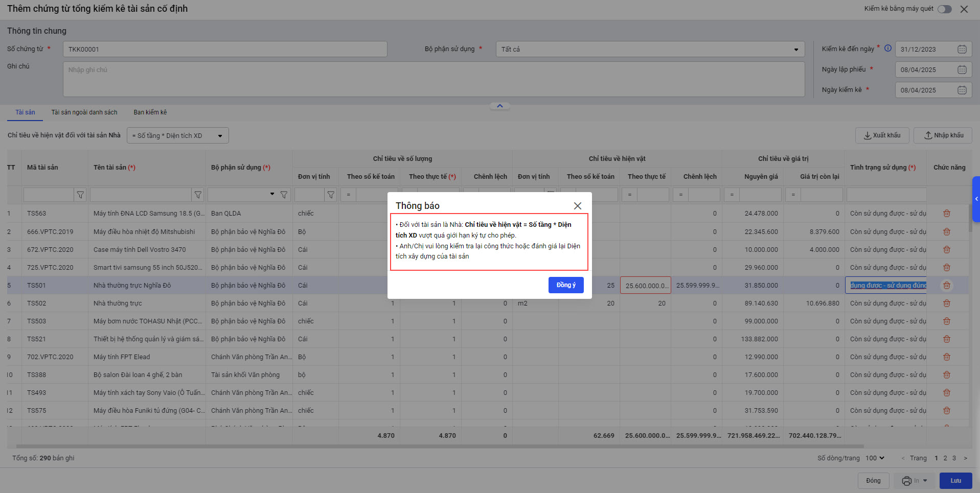Collapse the Thông tin chung section chevron
The image size is (980, 493).
pos(499,106)
